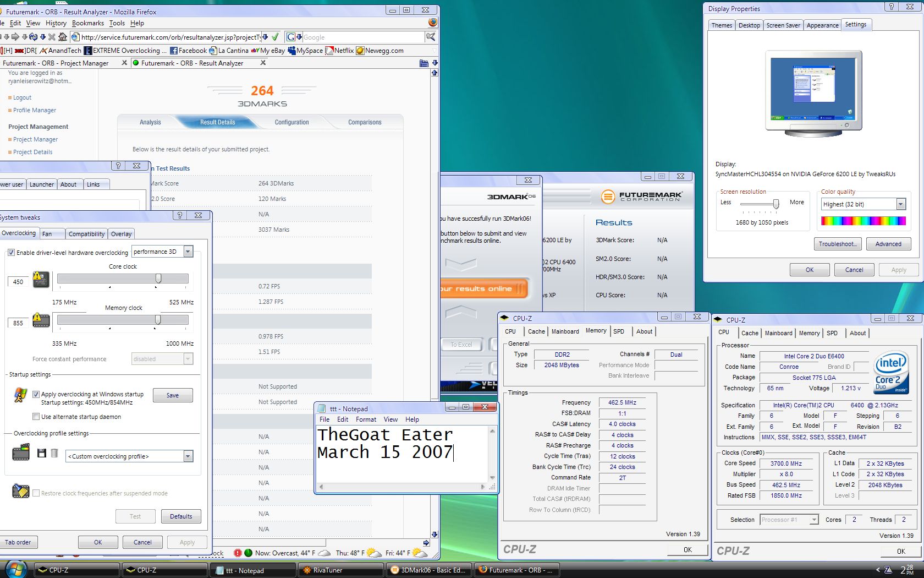Viewport: 924px width, 578px height.
Task: Click the core clock value field showing 450
Action: 18,282
